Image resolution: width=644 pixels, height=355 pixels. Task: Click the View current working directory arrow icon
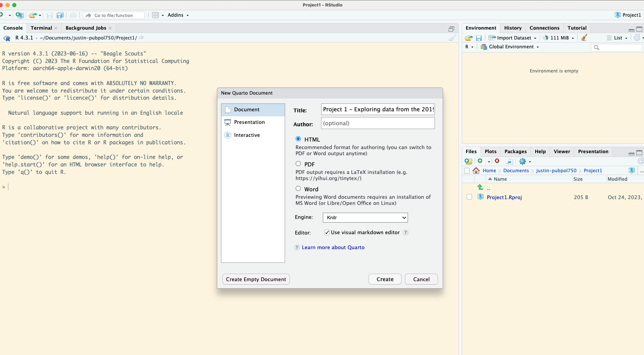(x=141, y=38)
